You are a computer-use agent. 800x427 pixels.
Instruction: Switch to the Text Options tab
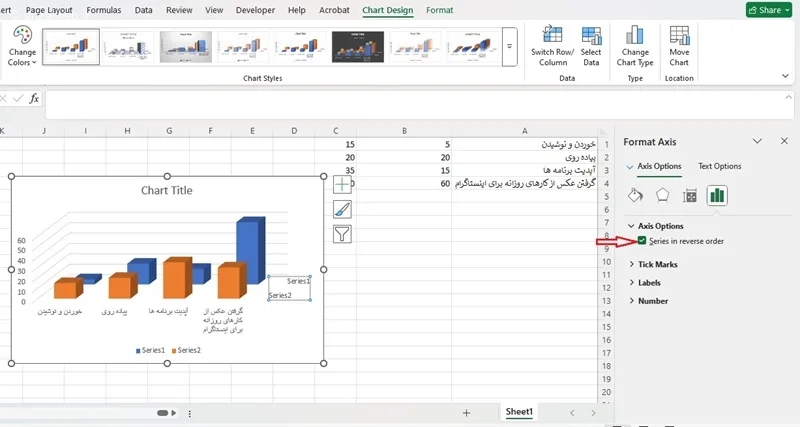click(x=719, y=166)
